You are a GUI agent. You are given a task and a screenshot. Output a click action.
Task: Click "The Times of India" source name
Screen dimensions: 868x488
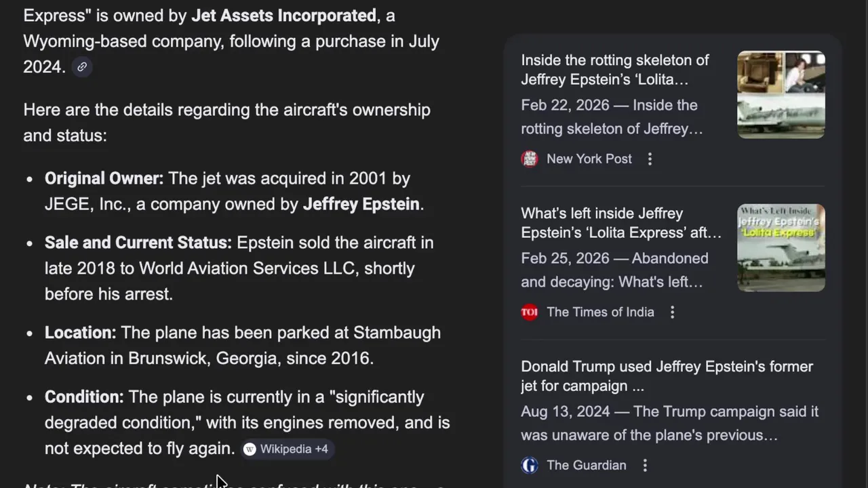pos(600,312)
